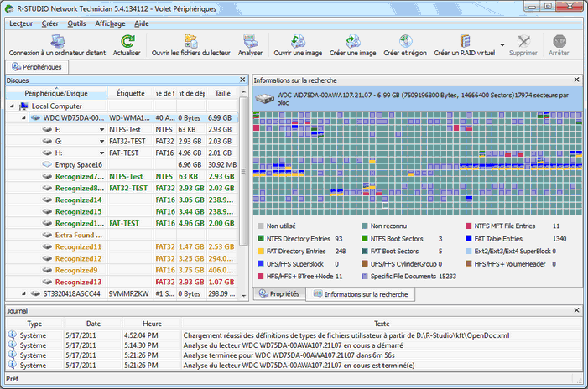Click Créer et région icon

[x=405, y=42]
